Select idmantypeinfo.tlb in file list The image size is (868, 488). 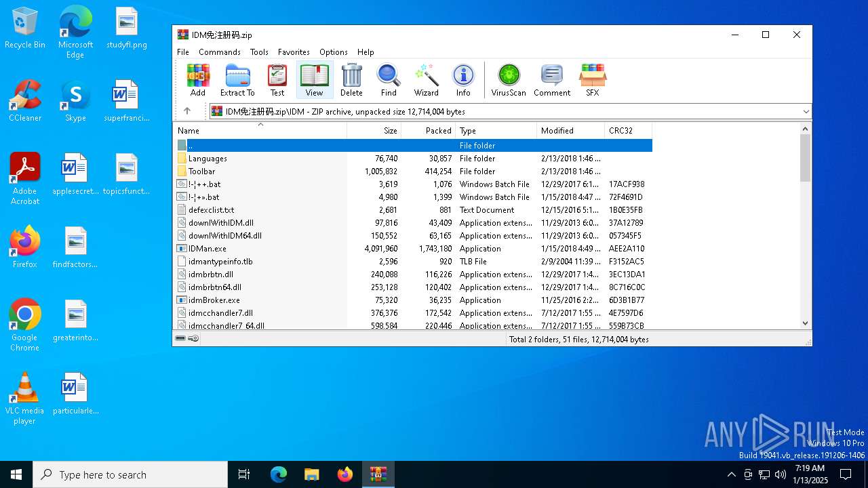[413, 262]
